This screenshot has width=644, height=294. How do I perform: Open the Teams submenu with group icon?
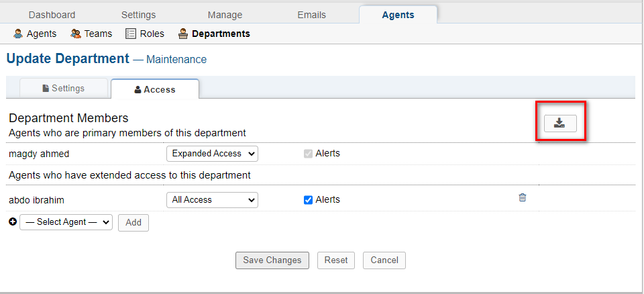91,34
